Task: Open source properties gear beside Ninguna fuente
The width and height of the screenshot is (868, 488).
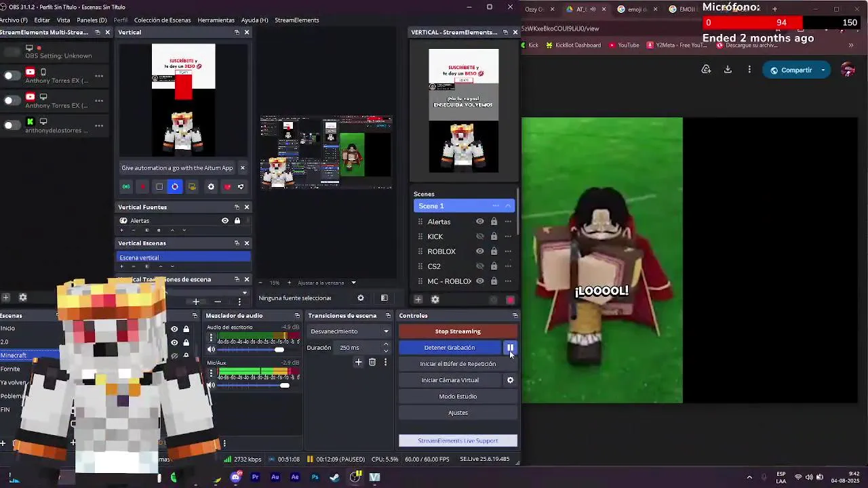Action: click(x=361, y=298)
